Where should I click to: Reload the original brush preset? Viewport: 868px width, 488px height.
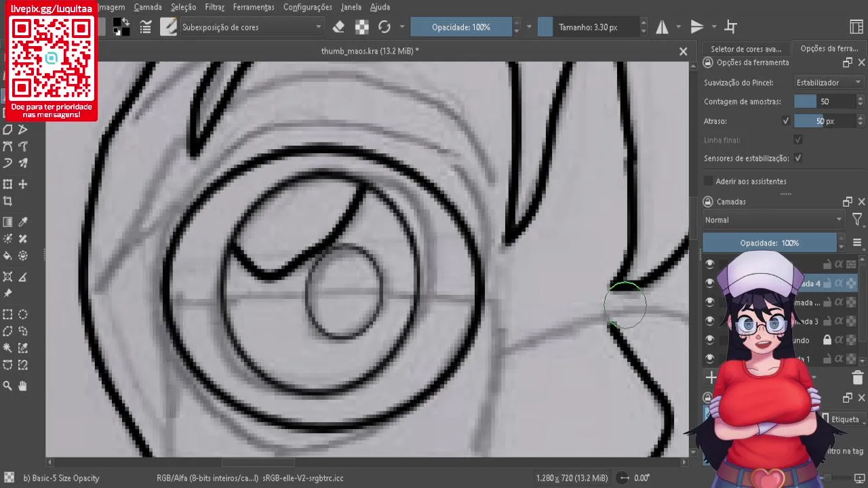(384, 27)
